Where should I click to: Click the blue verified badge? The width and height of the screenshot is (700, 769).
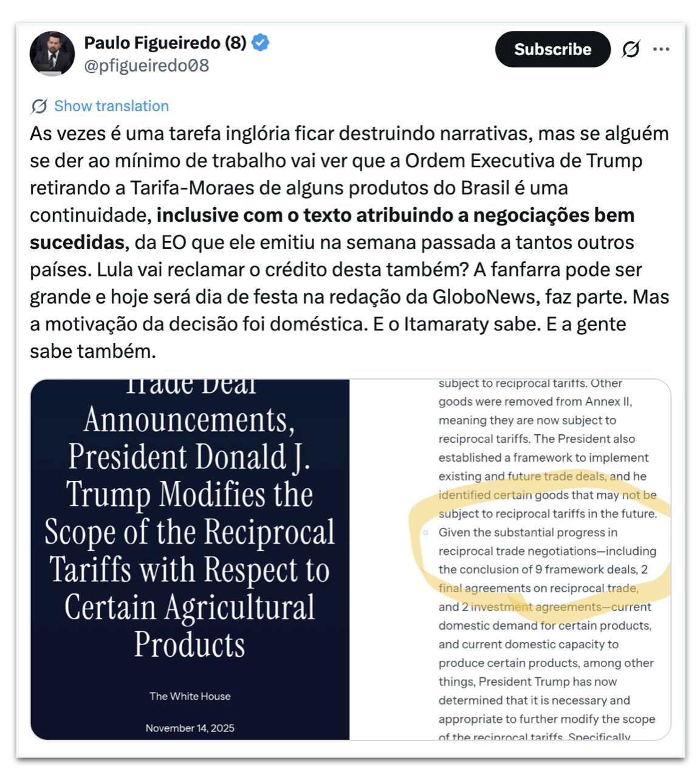pyautogui.click(x=261, y=43)
